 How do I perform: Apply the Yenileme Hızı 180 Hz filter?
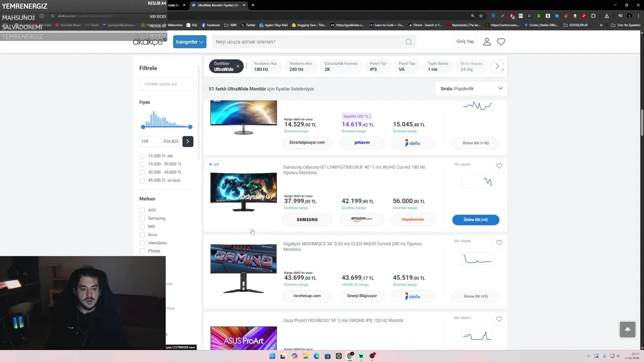(x=265, y=66)
